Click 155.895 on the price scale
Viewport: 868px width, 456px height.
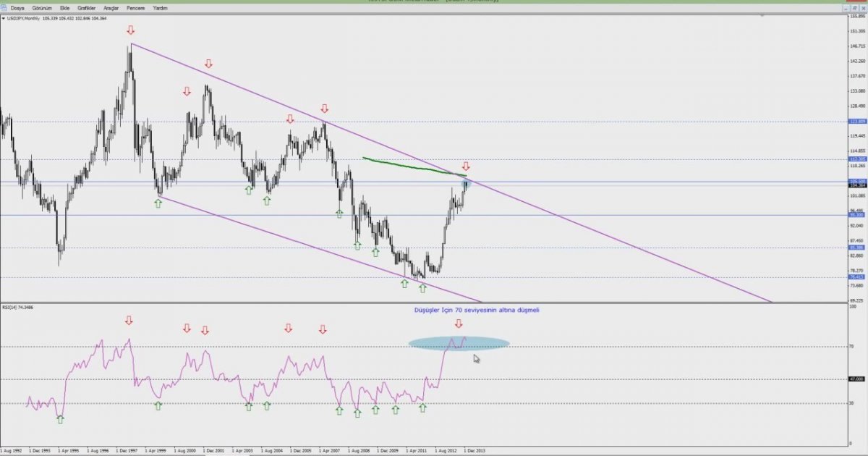tap(857, 17)
